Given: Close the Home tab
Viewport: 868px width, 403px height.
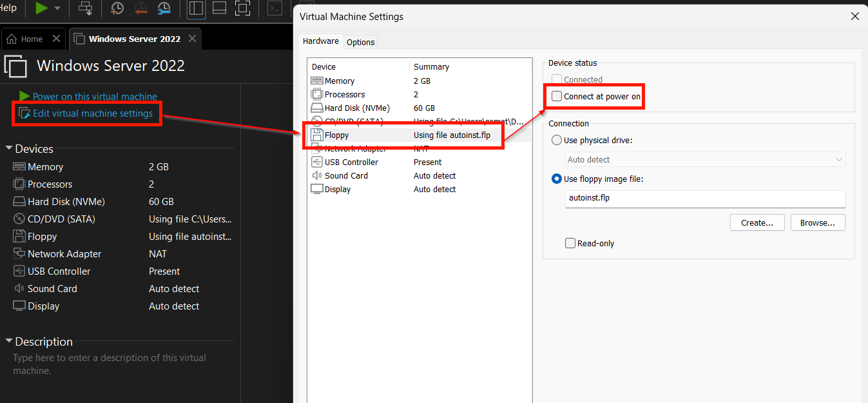Looking at the screenshot, I should click(x=56, y=39).
